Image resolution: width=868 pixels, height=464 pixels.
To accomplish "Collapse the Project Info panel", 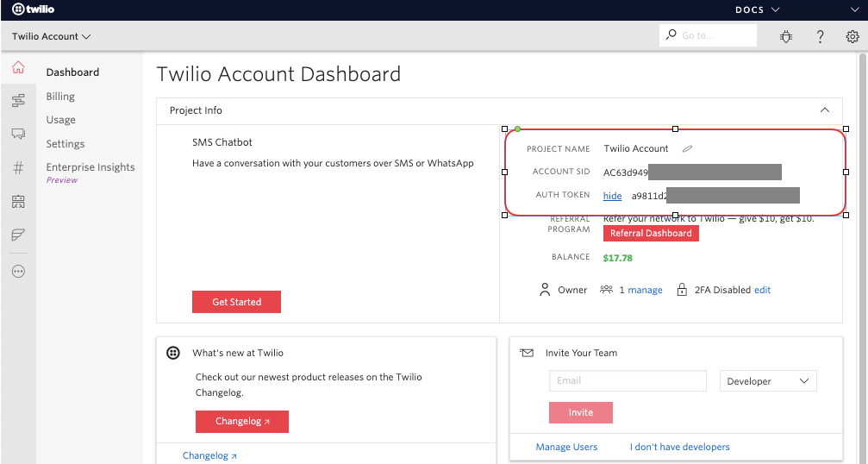I will point(824,110).
